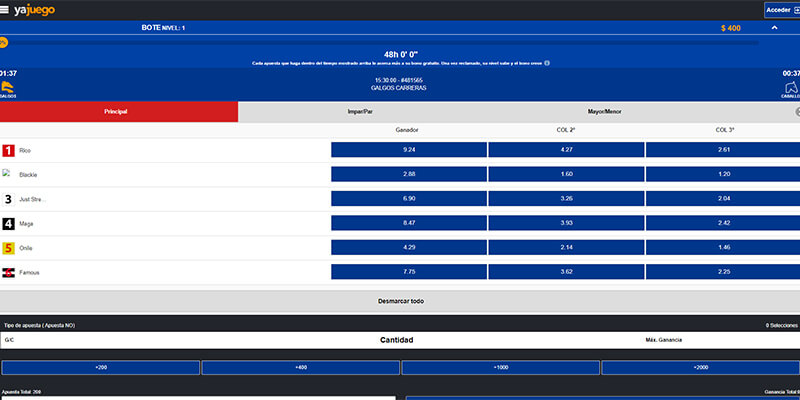This screenshot has width=800, height=400.
Task: Click the number 3 Just Stre icon
Action: [8, 199]
